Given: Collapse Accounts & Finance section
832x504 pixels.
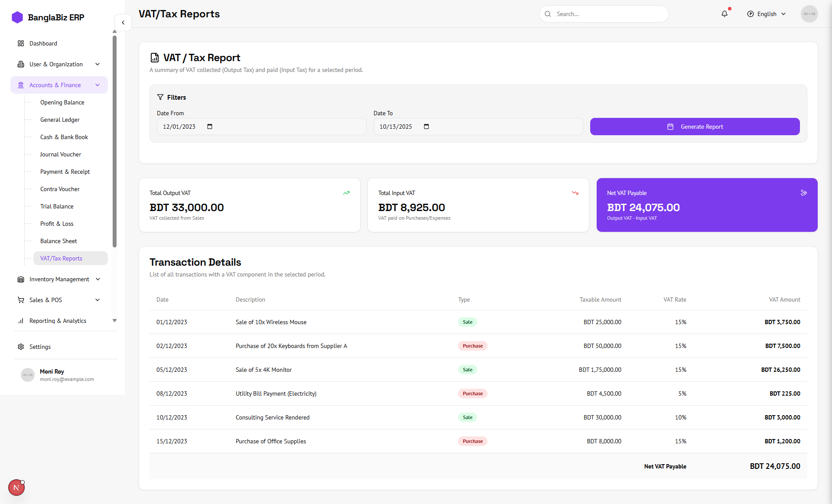Looking at the screenshot, I should pyautogui.click(x=59, y=85).
